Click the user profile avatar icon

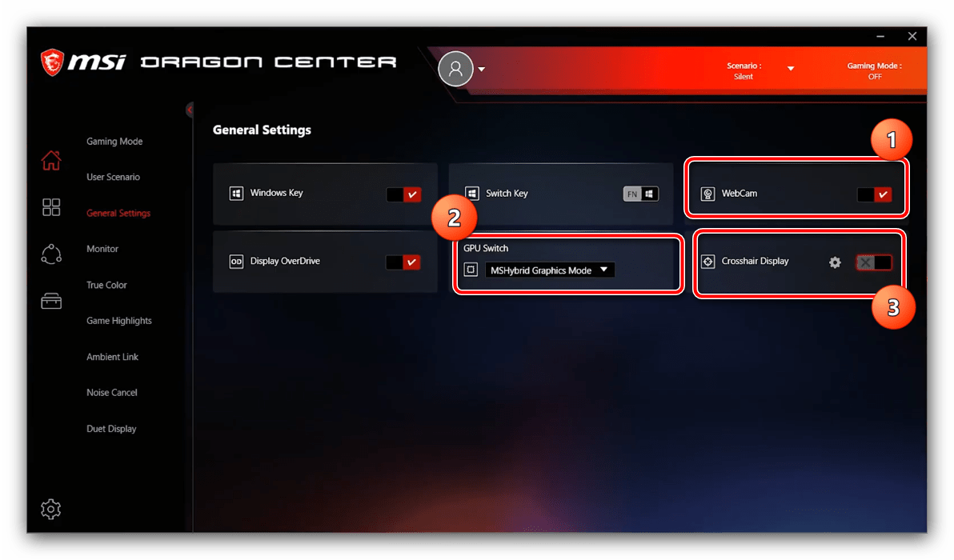455,69
